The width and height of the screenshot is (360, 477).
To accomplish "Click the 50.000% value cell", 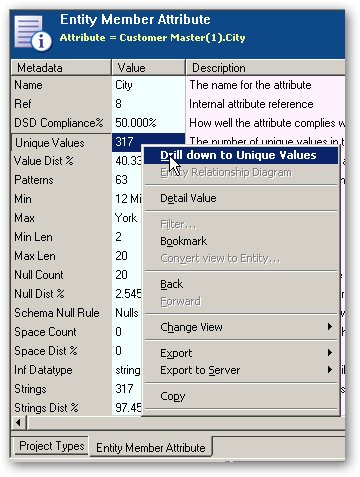I will click(148, 123).
